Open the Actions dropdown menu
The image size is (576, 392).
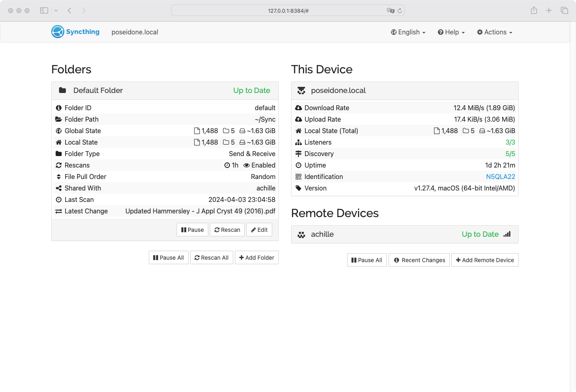point(494,32)
